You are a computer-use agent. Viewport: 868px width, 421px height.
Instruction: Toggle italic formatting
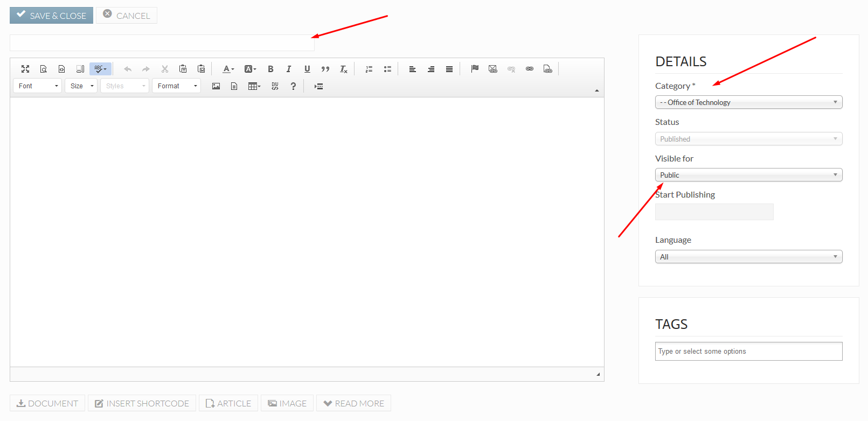(289, 69)
